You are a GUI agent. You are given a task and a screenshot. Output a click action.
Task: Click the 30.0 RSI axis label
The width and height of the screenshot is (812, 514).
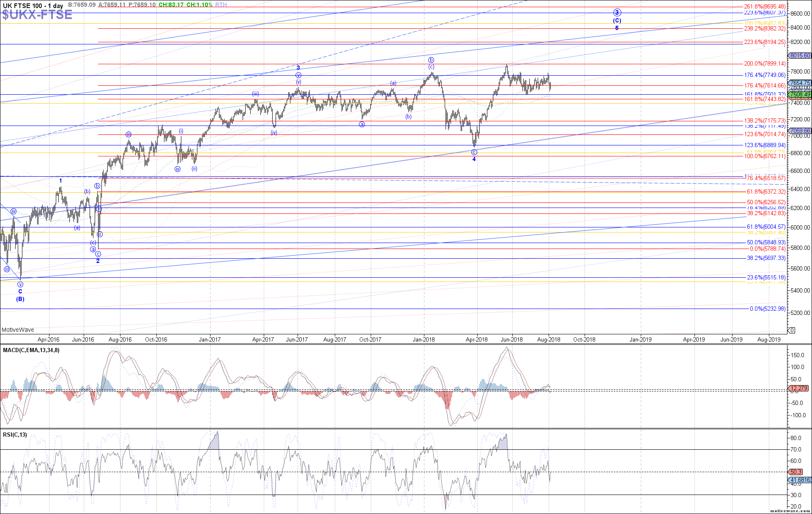click(796, 495)
